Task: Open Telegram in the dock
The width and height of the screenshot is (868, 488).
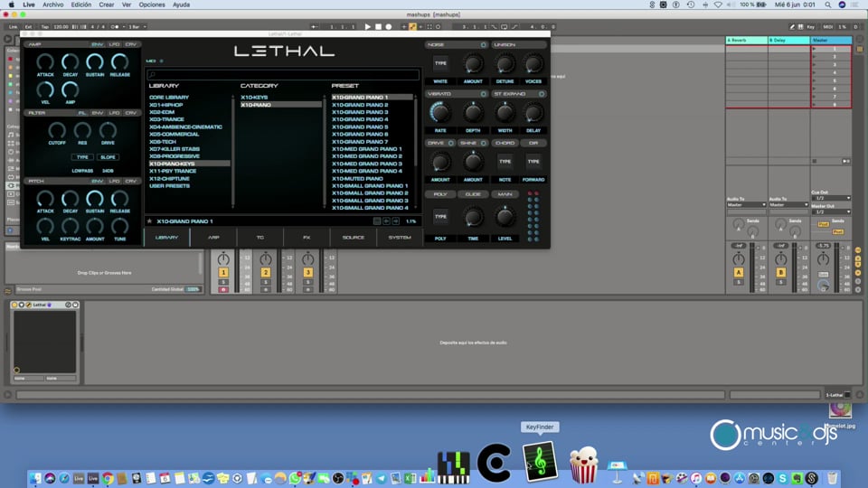Action: click(382, 479)
